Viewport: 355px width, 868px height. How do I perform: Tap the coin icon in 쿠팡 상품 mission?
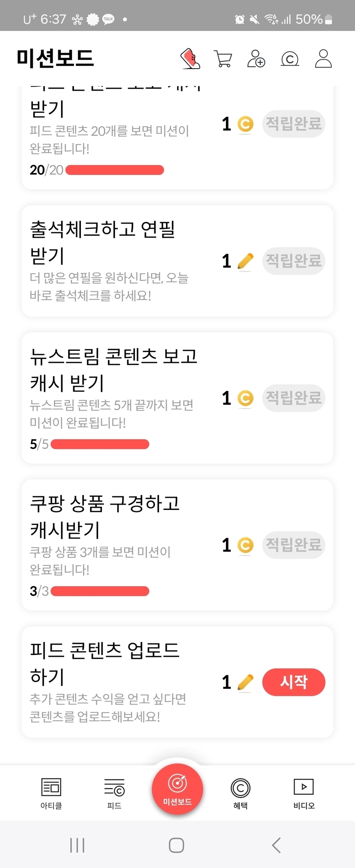tap(245, 545)
